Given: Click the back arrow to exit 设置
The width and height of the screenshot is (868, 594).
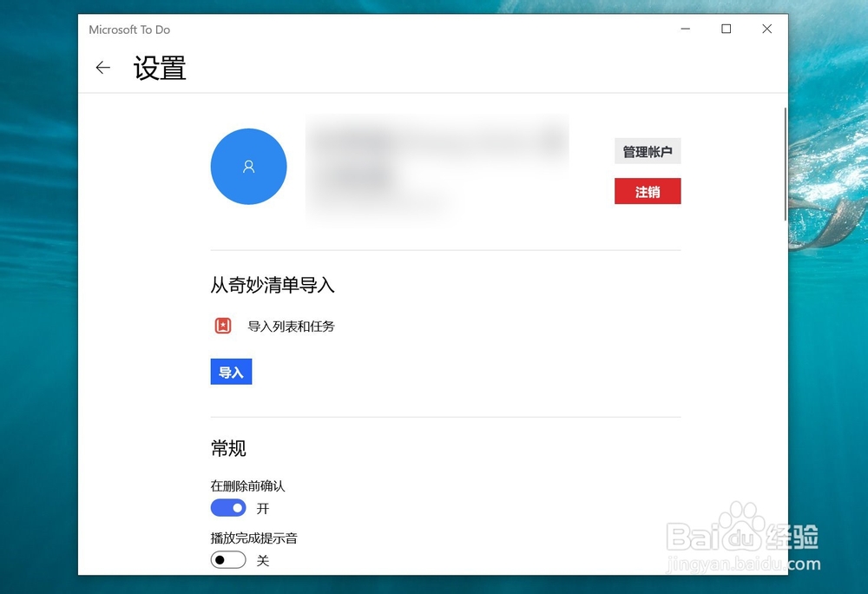Looking at the screenshot, I should 102,67.
